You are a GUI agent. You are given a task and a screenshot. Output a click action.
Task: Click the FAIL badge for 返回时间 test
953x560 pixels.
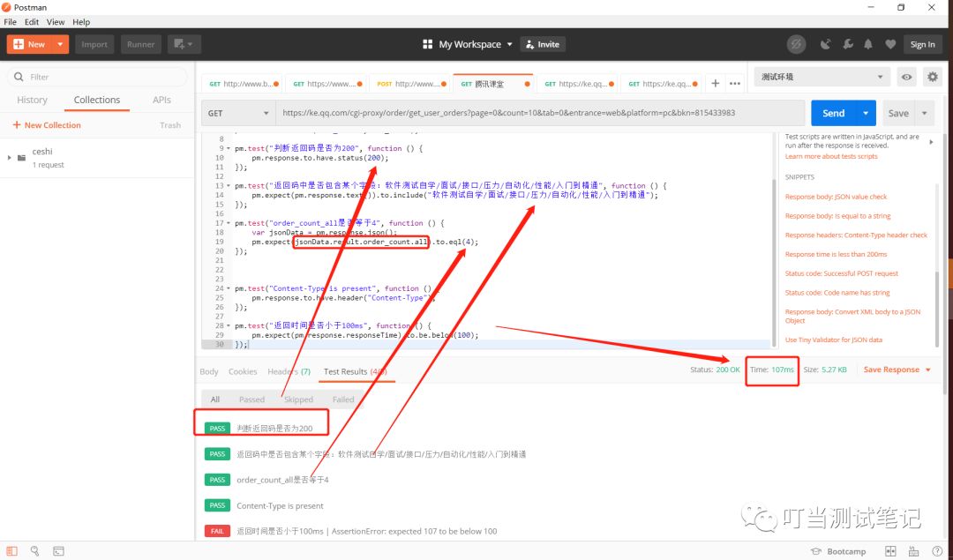pos(217,531)
